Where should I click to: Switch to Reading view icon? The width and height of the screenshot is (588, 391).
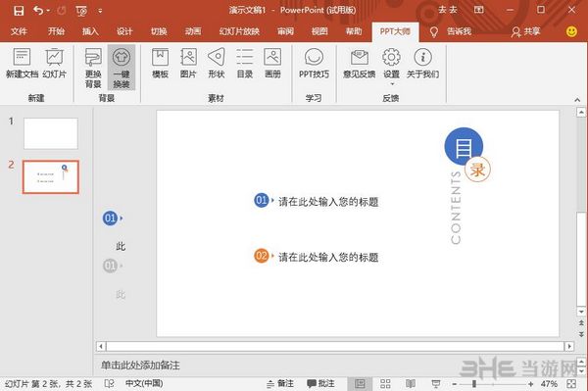pyautogui.click(x=411, y=383)
